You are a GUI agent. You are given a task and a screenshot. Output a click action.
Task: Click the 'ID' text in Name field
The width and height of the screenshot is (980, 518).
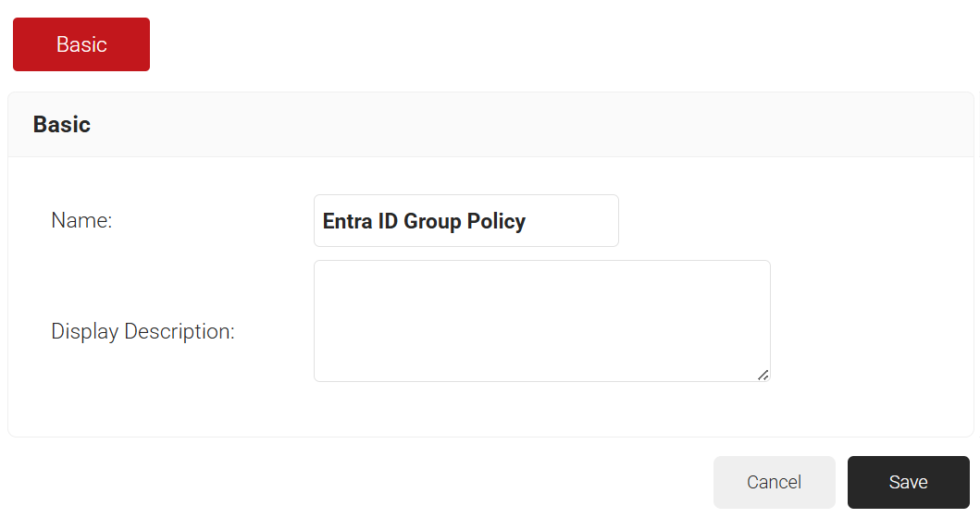pyautogui.click(x=385, y=222)
